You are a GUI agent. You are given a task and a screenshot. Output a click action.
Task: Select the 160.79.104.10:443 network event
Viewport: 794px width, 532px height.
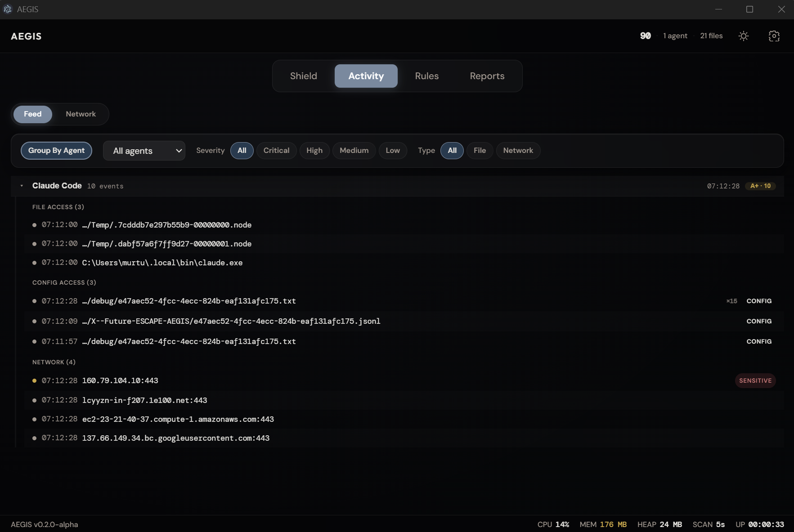tap(404, 380)
